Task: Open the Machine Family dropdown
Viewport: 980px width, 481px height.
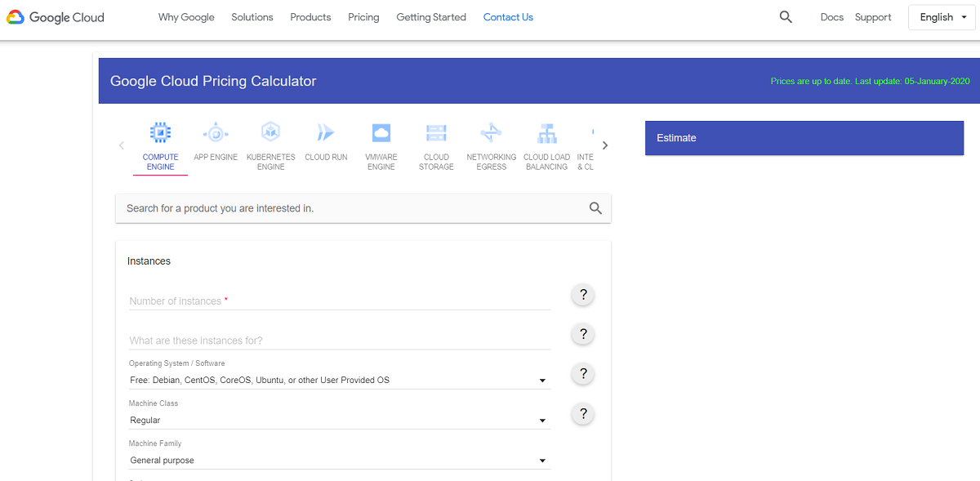Action: (340, 461)
